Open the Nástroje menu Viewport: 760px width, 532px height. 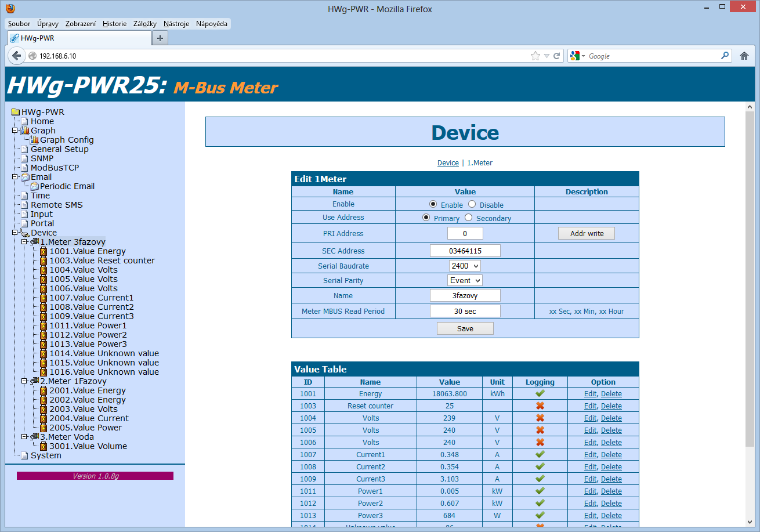pos(176,24)
